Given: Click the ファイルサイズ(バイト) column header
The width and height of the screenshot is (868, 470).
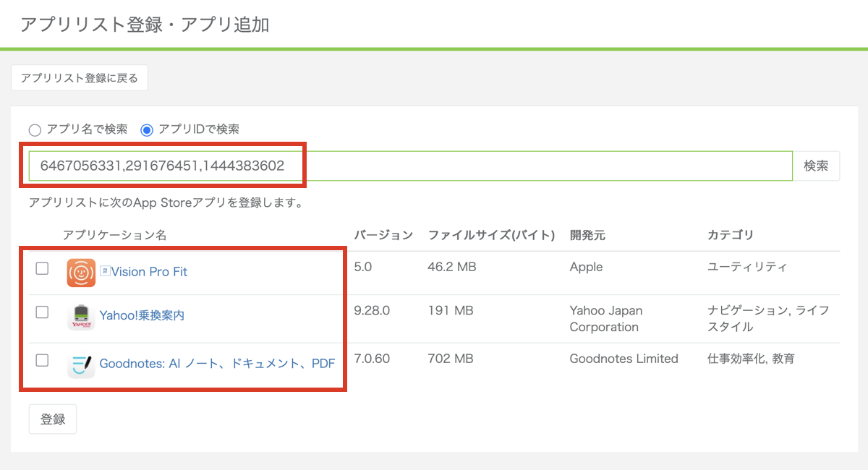Looking at the screenshot, I should click(x=492, y=235).
